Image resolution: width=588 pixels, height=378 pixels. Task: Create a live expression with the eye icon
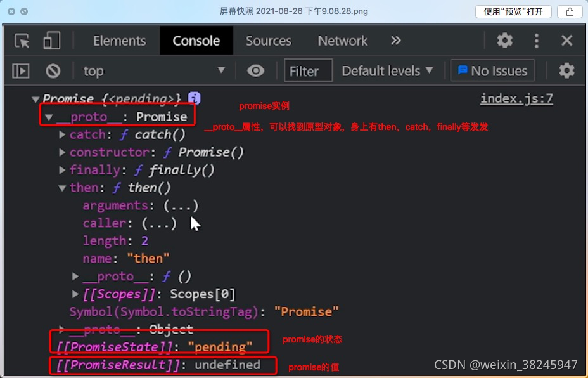pos(256,70)
